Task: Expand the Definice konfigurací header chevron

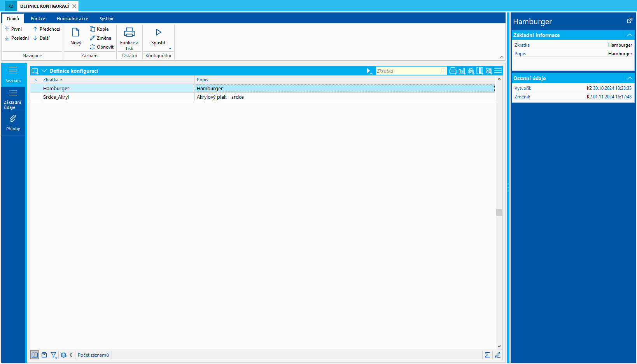Action: (44, 71)
